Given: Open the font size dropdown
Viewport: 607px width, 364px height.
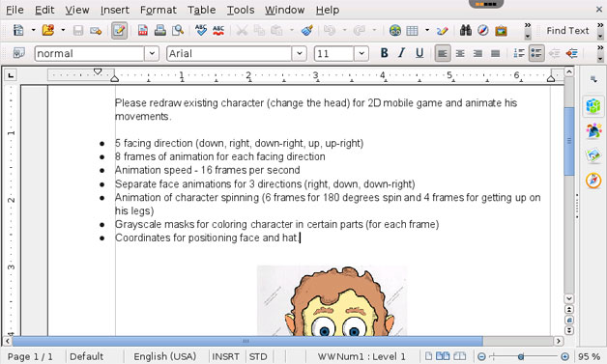Looking at the screenshot, I should (x=361, y=53).
